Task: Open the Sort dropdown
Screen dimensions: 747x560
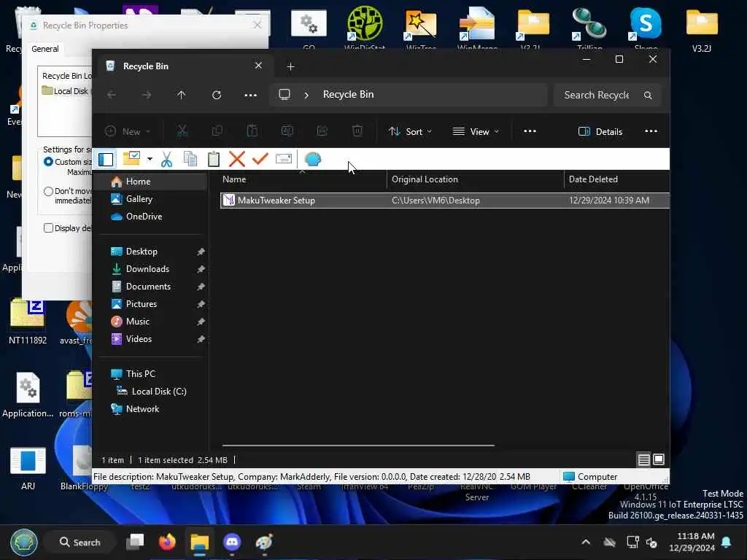Action: pos(410,131)
